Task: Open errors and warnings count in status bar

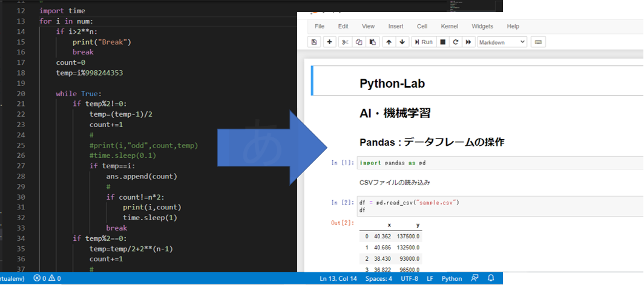Action: (x=47, y=278)
